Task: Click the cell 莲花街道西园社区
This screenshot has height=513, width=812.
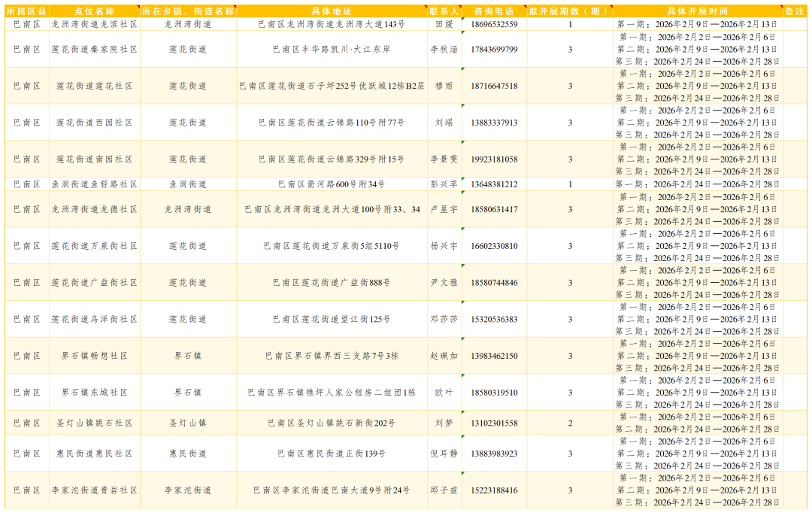Action: (x=94, y=123)
